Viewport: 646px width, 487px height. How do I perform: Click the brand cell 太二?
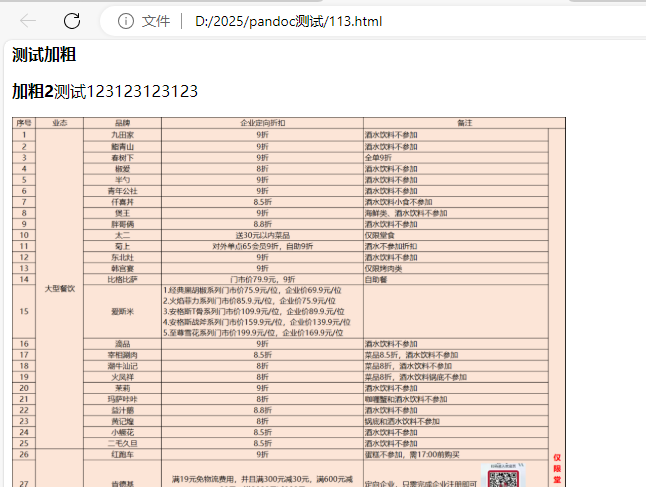click(122, 235)
